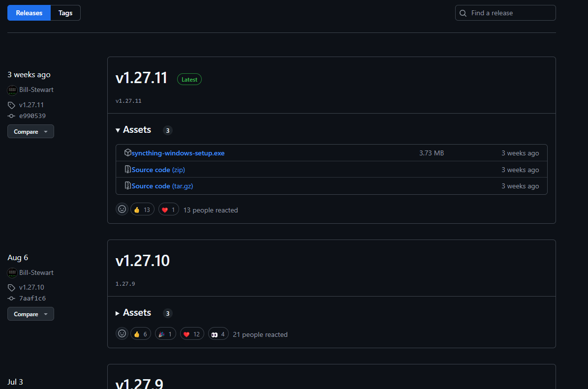Image resolution: width=588 pixels, height=389 pixels.
Task: Click the source code file icon for the zip asset
Action: point(128,169)
